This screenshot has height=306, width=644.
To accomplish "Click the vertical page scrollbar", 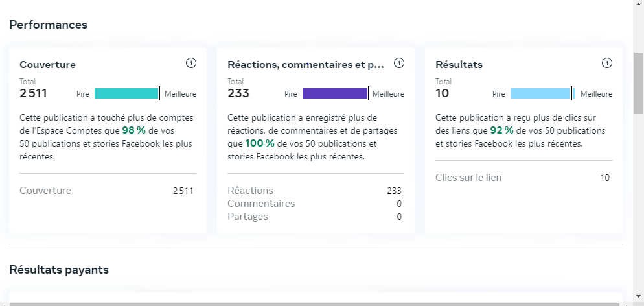I will pyautogui.click(x=638, y=84).
